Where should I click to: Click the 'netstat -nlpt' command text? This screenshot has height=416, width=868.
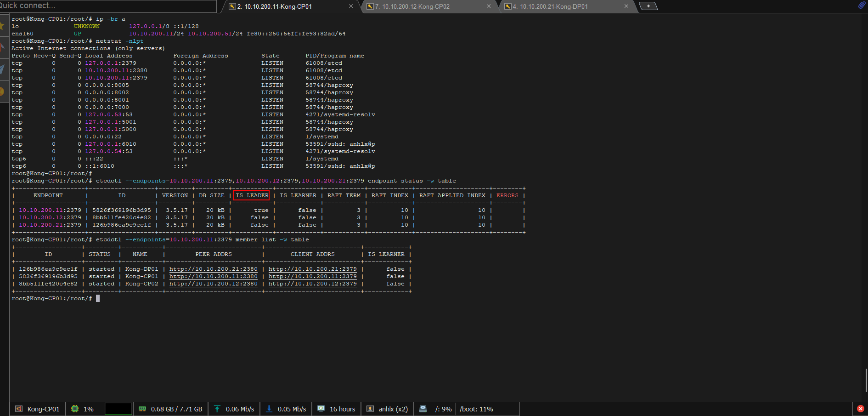point(120,41)
